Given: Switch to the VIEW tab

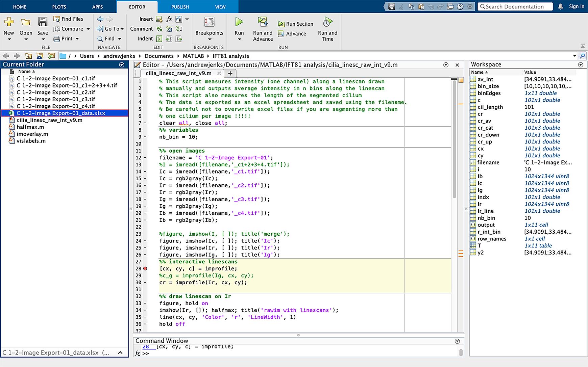Looking at the screenshot, I should tap(220, 7).
